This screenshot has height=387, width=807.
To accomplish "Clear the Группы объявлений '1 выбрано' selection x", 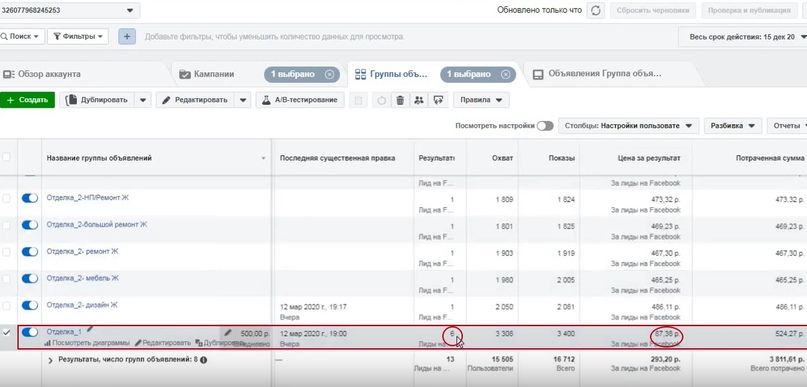I will pos(505,75).
